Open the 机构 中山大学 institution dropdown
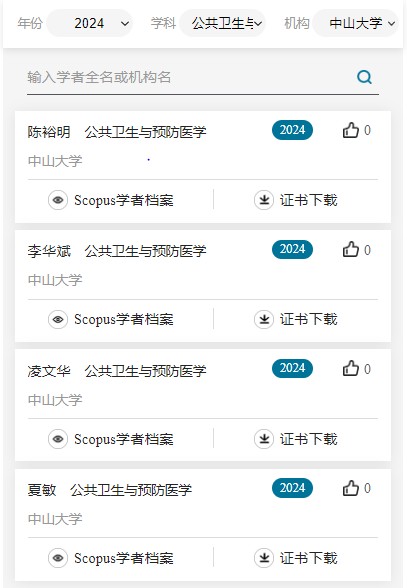Viewport: 407px width, 588px height. tap(356, 23)
